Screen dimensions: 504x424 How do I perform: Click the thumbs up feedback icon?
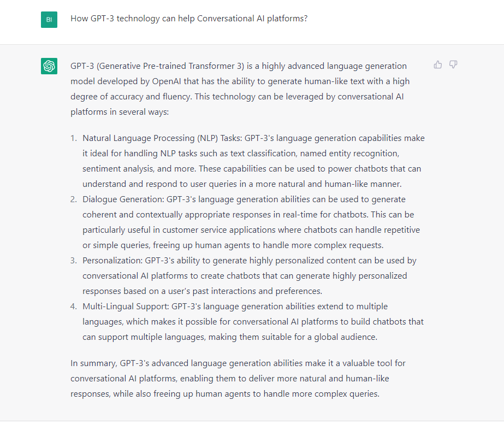(x=438, y=64)
